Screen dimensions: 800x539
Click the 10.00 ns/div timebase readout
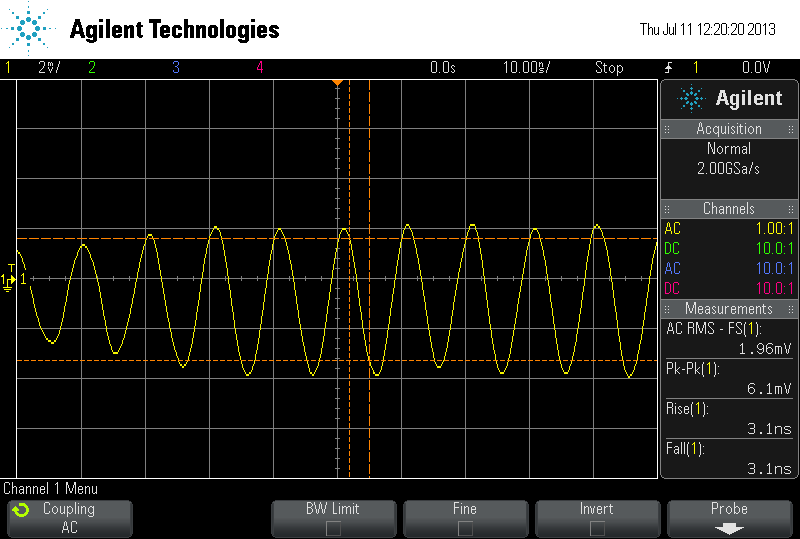point(527,67)
